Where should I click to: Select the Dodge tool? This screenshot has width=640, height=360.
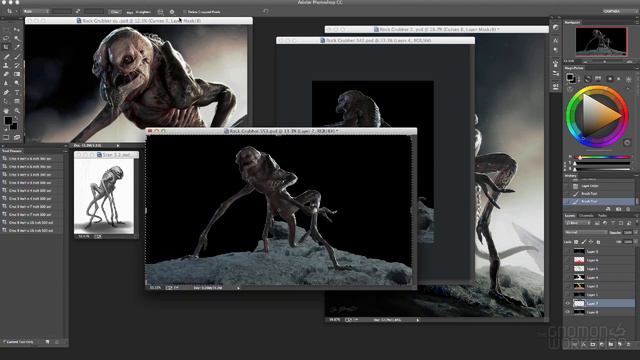click(x=17, y=83)
